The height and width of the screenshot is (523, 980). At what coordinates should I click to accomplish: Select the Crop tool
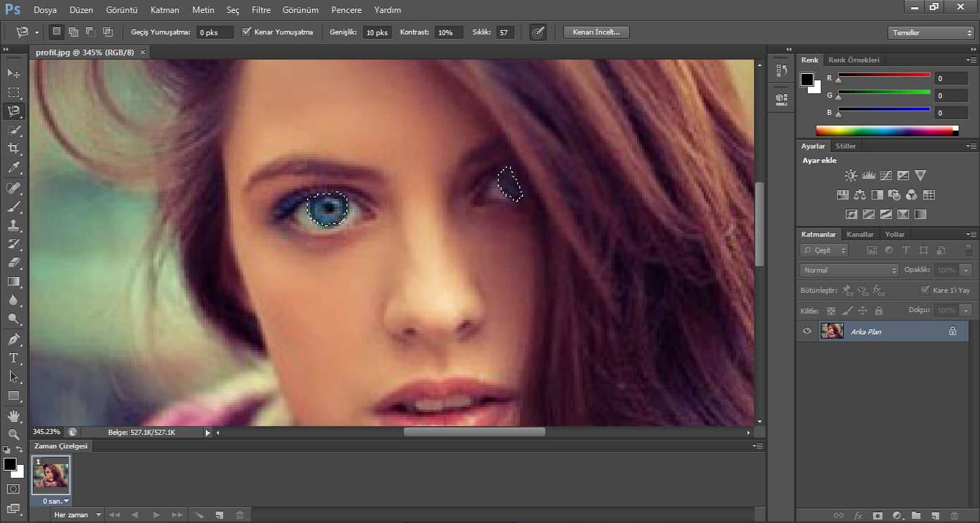click(x=14, y=149)
